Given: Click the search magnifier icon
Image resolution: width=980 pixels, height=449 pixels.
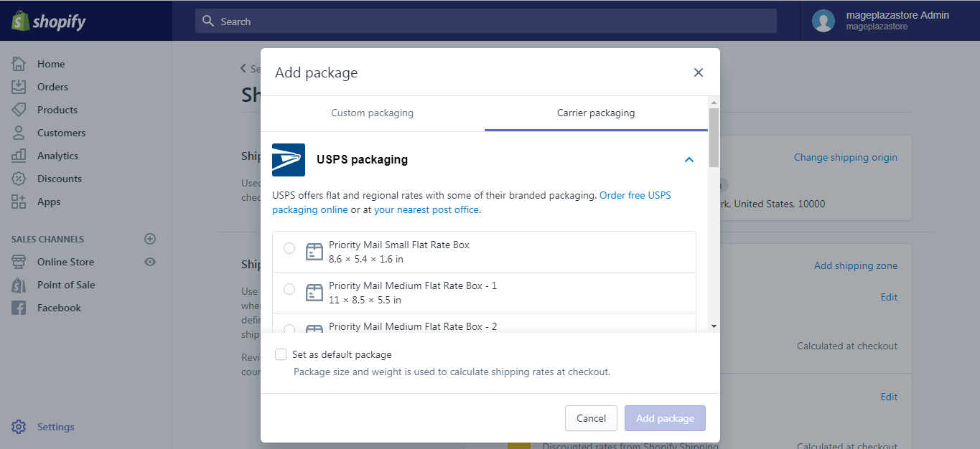Looking at the screenshot, I should tap(209, 22).
